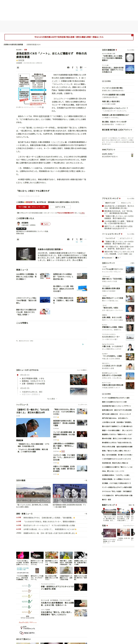Open moon thumbnail for NYT mask article
The image size is (138, 644).
click(x=130, y=58)
